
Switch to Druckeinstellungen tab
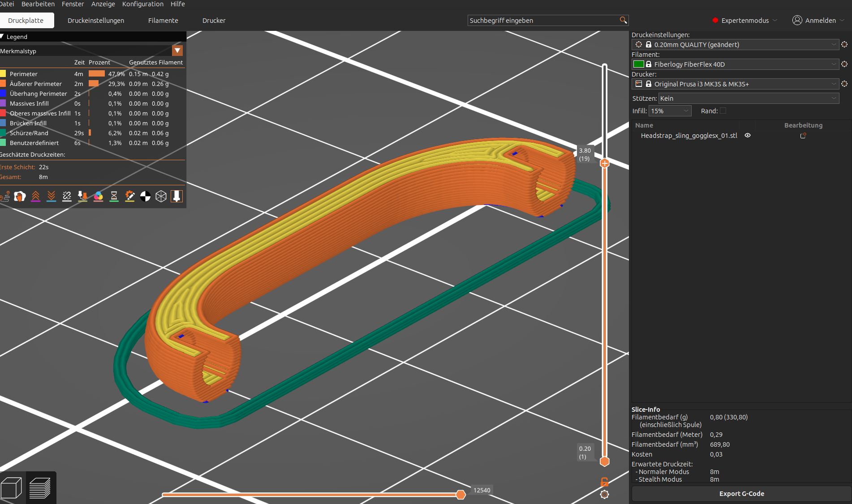click(x=96, y=20)
